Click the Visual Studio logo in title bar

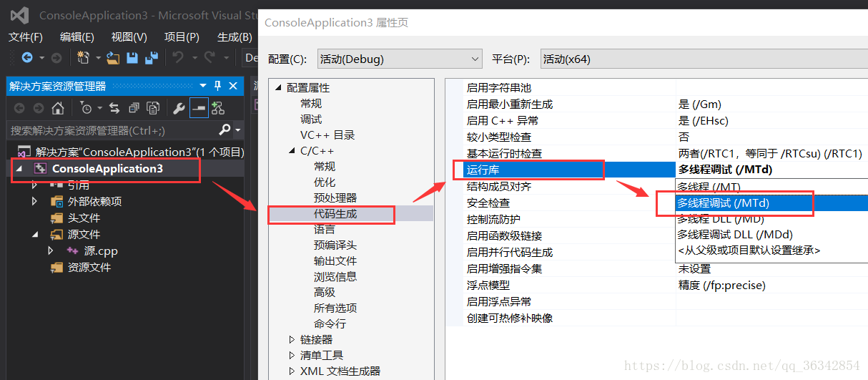20,15
